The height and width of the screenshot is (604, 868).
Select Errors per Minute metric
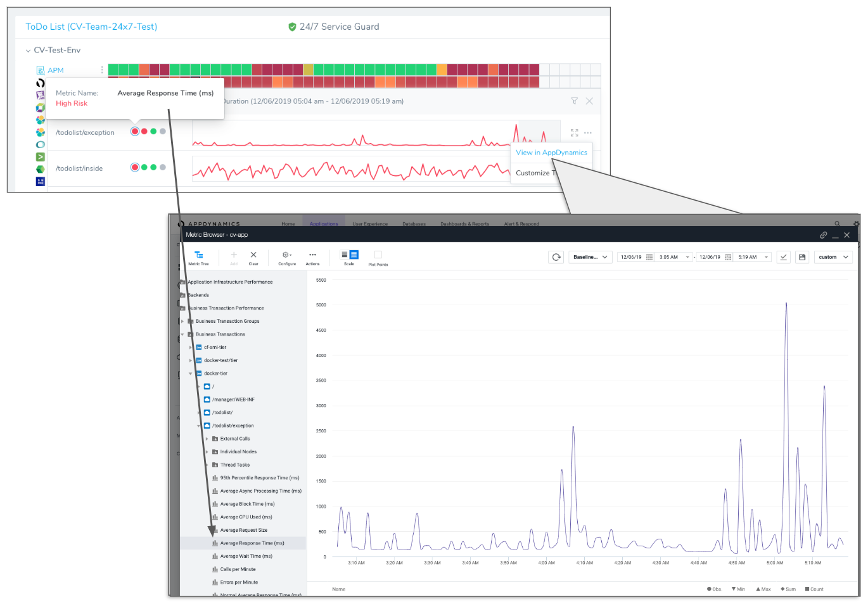tap(239, 582)
